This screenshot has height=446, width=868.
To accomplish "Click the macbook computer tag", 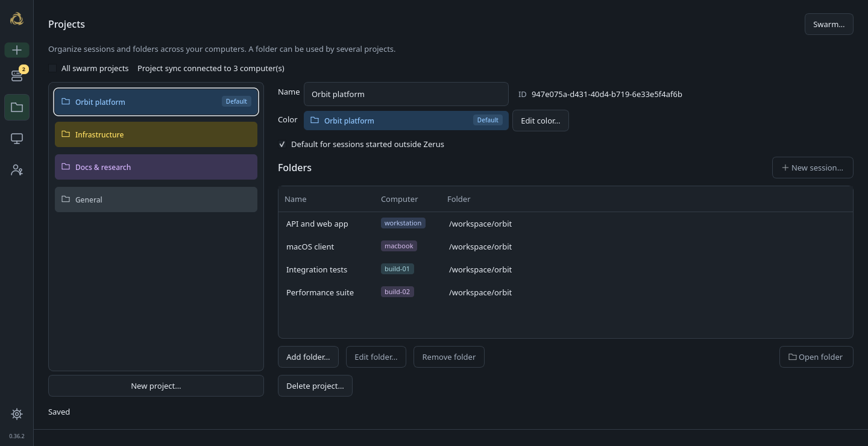I will pyautogui.click(x=399, y=246).
